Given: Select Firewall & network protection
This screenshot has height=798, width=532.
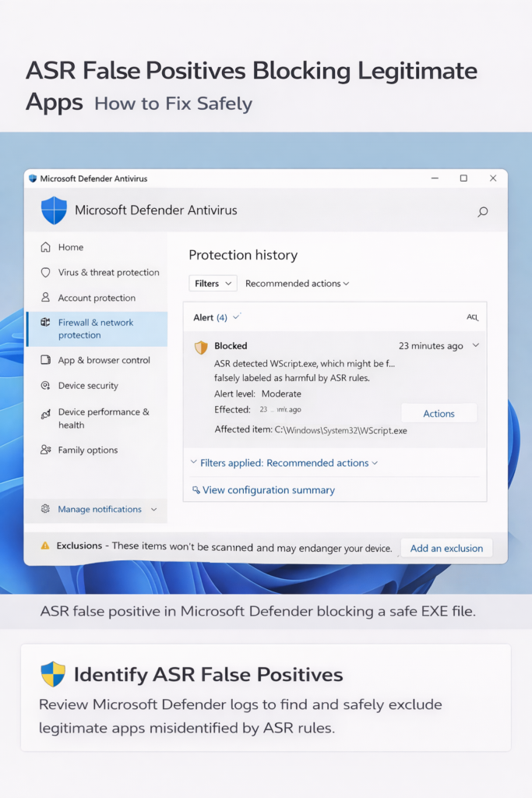Looking at the screenshot, I should (97, 329).
